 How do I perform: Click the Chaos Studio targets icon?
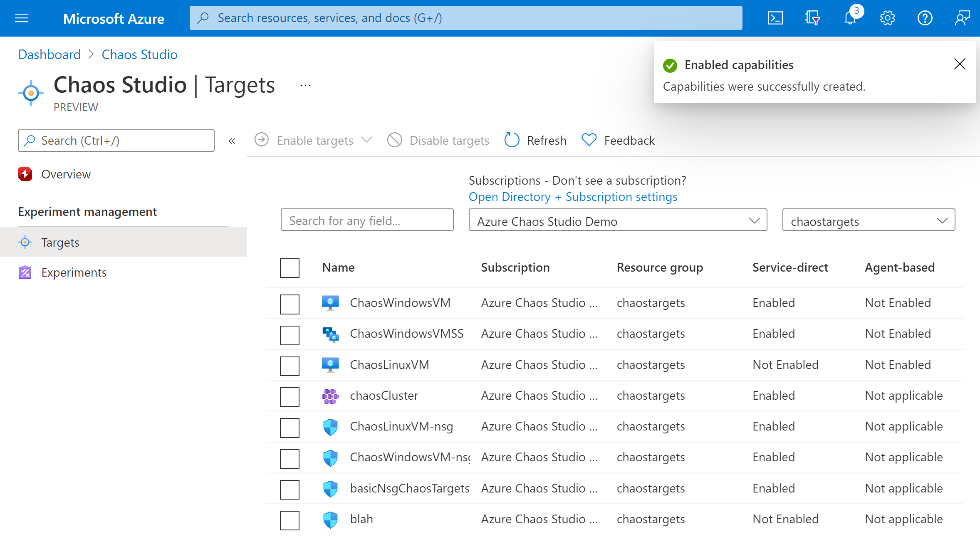(25, 242)
